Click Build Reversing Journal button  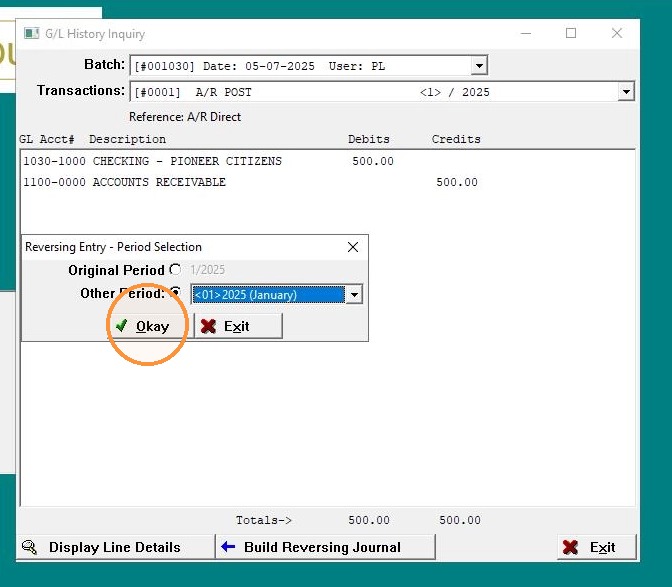coord(325,547)
